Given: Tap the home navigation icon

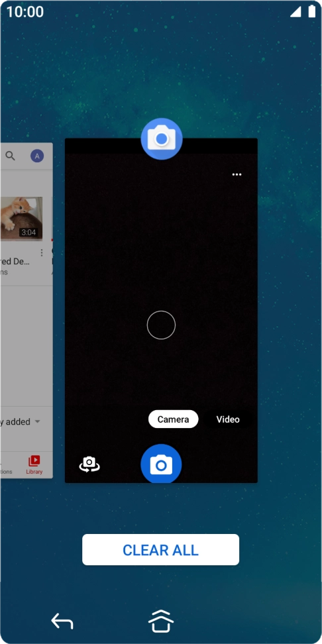Looking at the screenshot, I should pyautogui.click(x=161, y=621).
